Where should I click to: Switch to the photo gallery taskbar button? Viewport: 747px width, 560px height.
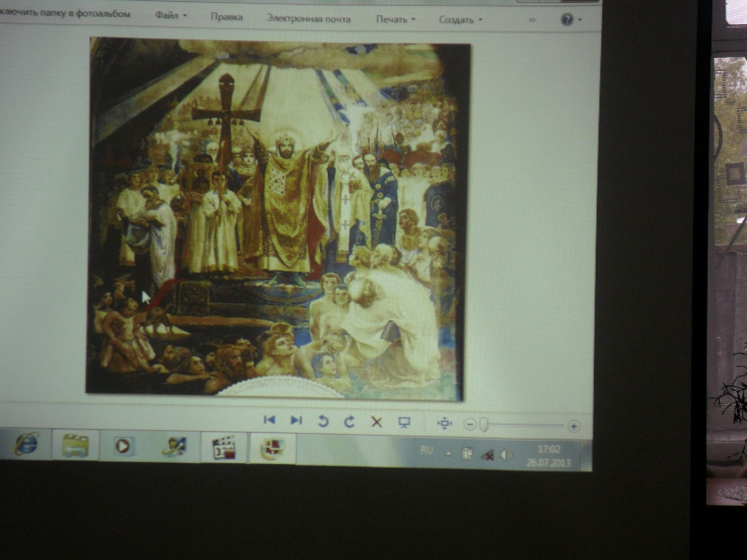[x=273, y=449]
